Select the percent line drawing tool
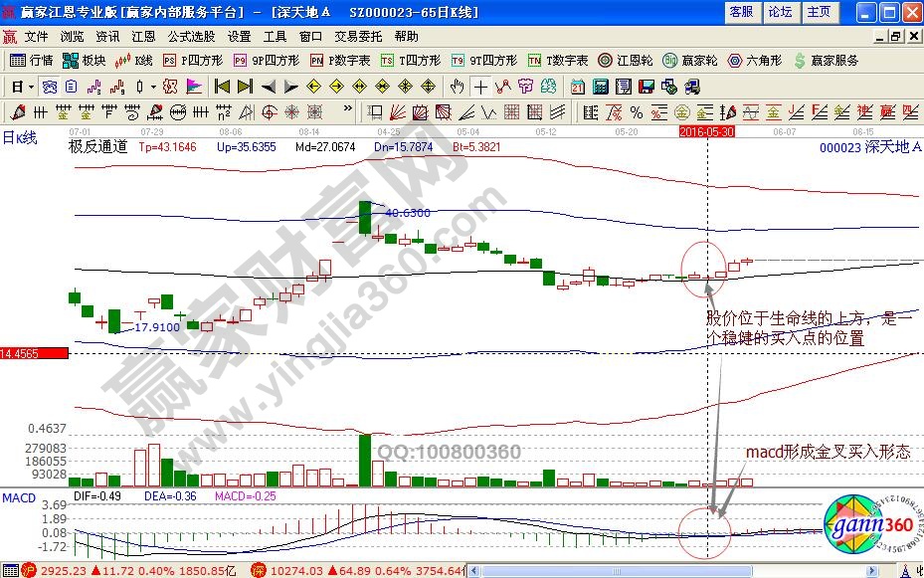 click(x=636, y=110)
